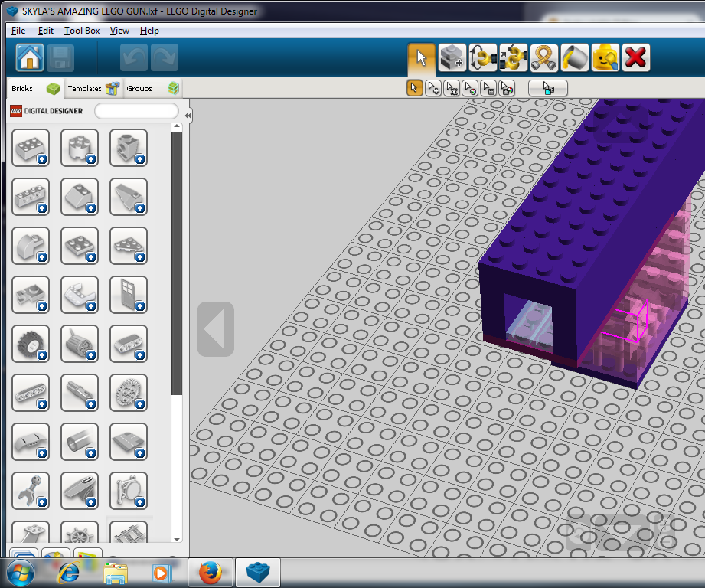Click the Save disk icon
Viewport: 705px width, 588px height.
coord(60,57)
